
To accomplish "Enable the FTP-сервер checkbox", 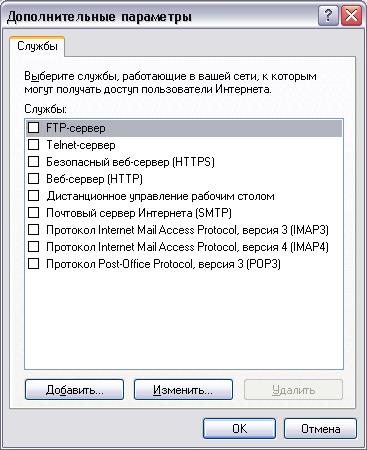I will [33, 128].
